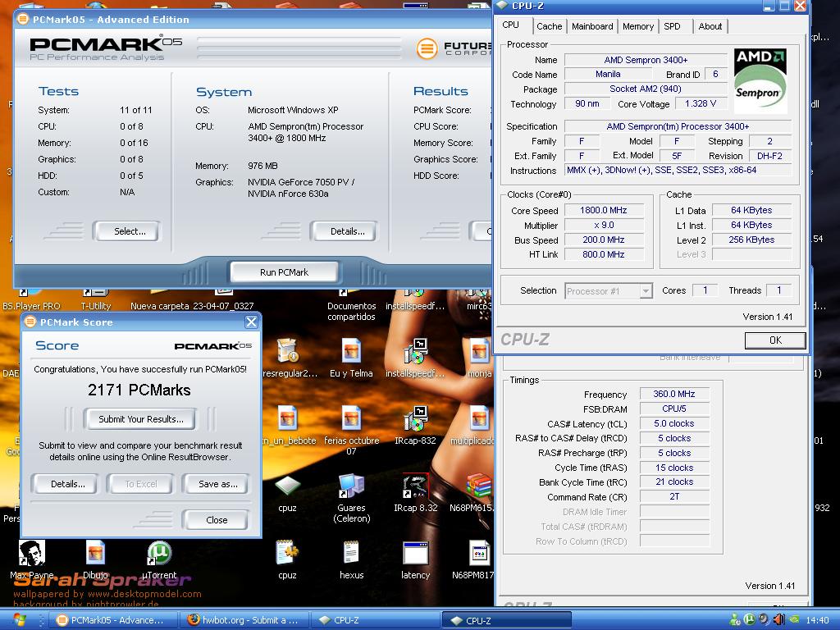
Task: Open the N68PM817 file icon
Action: (479, 553)
